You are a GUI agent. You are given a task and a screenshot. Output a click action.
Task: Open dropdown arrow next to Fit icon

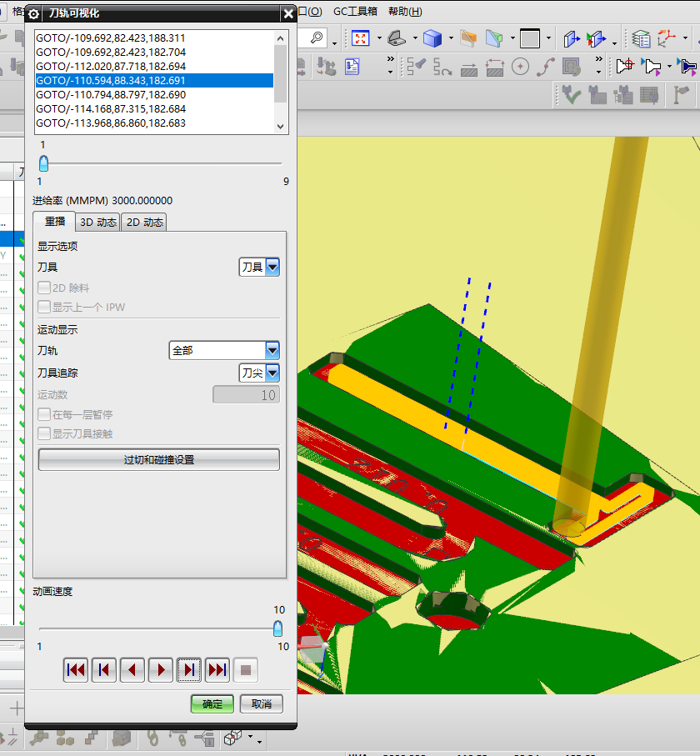click(379, 38)
